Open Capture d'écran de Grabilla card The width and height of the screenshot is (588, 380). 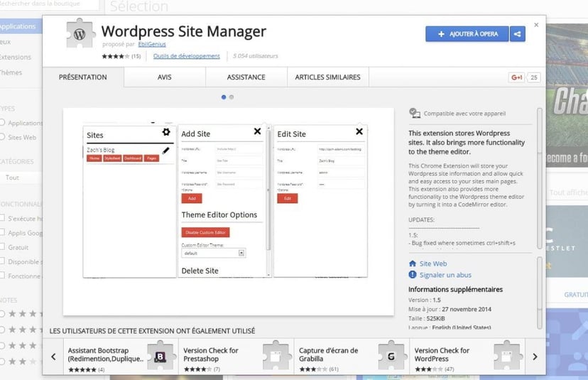[x=352, y=357]
